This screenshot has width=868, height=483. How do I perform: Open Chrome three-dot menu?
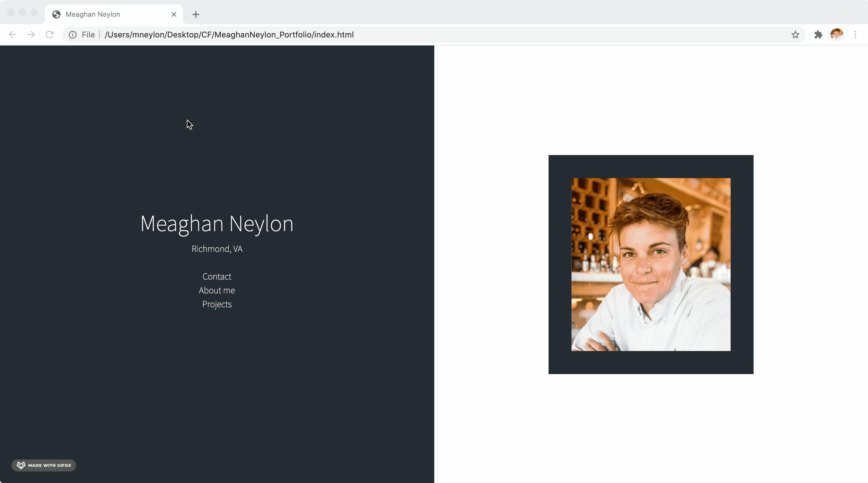click(x=855, y=34)
